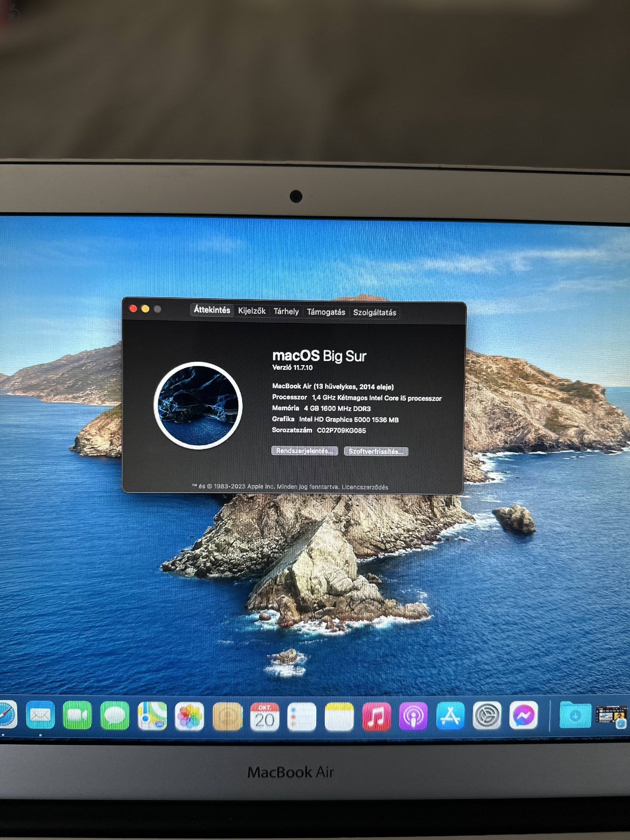Screen dimensions: 630x840
Task: Switch to the Kijelzők tab
Action: pyautogui.click(x=252, y=311)
